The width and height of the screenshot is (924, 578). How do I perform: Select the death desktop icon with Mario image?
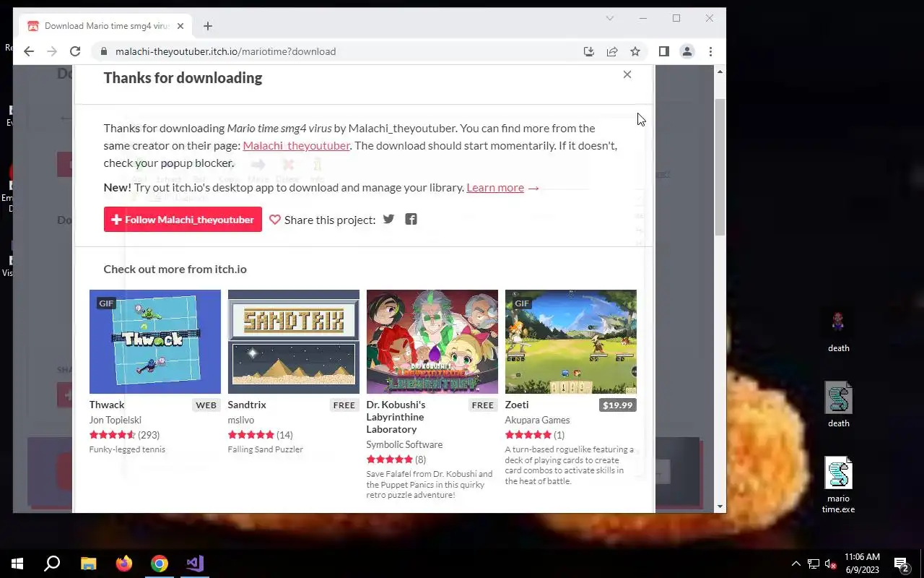(x=839, y=331)
